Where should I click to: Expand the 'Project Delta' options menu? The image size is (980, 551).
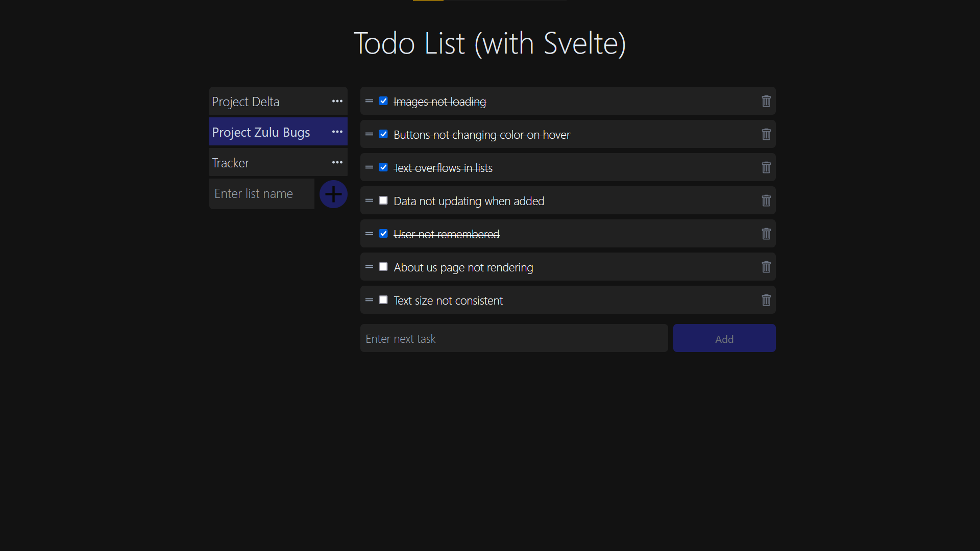(x=336, y=101)
